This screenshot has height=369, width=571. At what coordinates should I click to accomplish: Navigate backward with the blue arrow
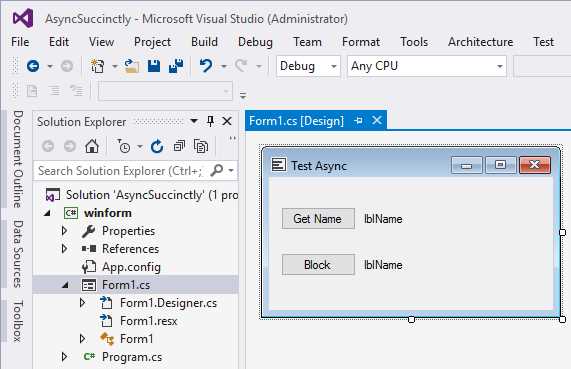[33, 66]
